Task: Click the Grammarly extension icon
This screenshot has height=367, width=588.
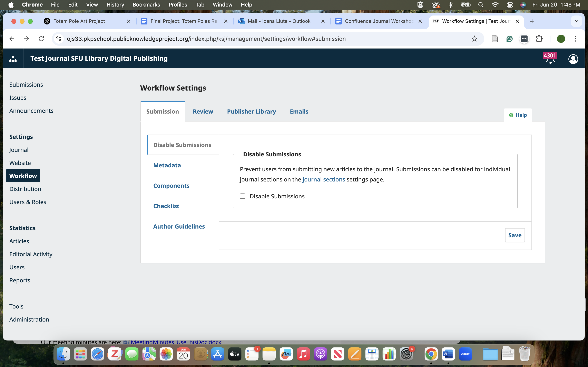Action: pyautogui.click(x=510, y=39)
